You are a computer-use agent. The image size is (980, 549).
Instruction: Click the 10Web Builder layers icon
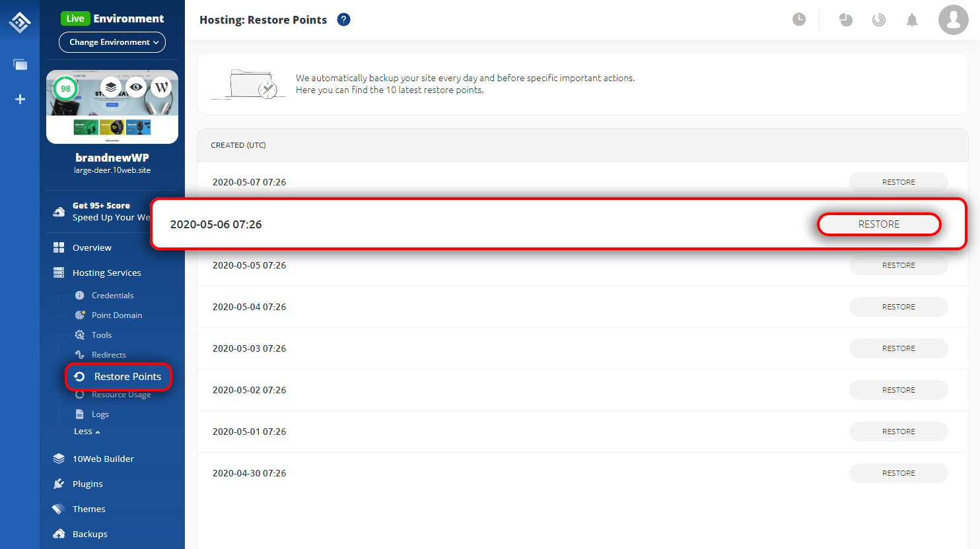coord(59,459)
